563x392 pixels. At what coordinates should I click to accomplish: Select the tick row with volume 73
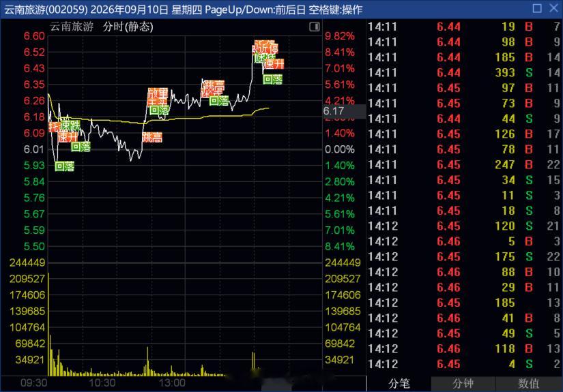(464, 104)
